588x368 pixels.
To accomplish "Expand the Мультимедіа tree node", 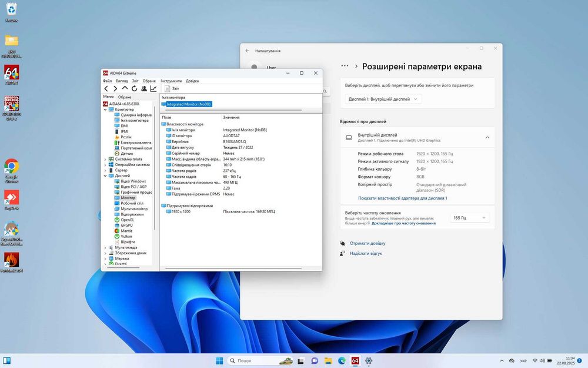I will 105,247.
